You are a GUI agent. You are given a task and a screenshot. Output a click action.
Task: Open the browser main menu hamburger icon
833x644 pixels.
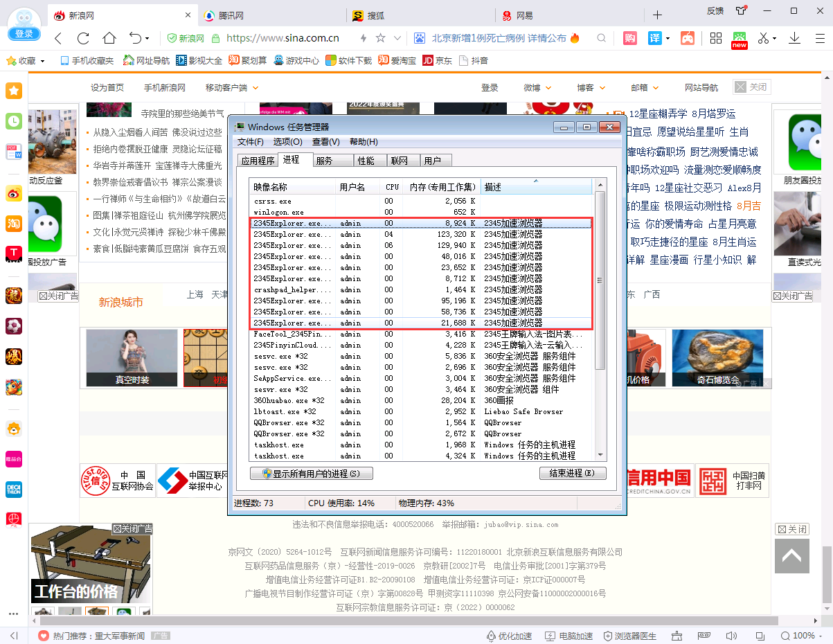(x=819, y=38)
